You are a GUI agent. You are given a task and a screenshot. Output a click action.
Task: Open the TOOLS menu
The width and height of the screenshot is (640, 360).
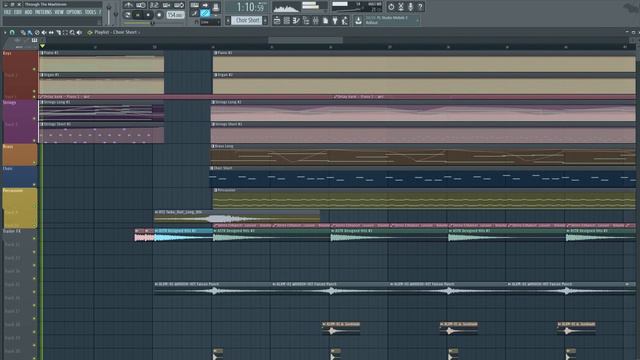[90, 12]
